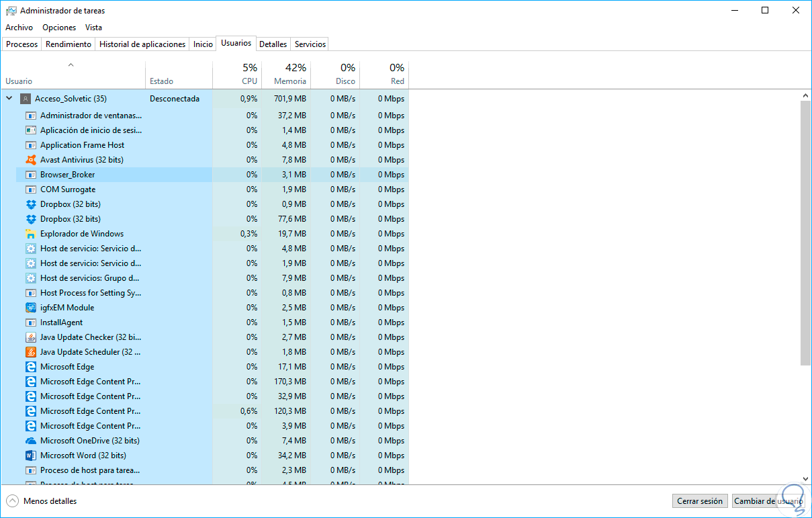Click the Java Update Checker icon
The height and width of the screenshot is (518, 812).
[x=30, y=337]
